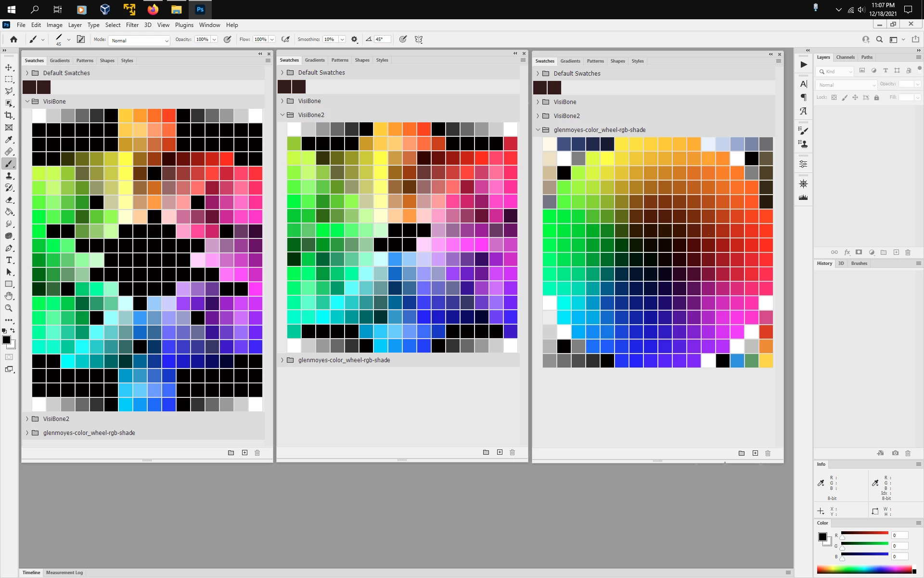Screen dimensions: 924x578
Task: Collapse glenmoyes-color_wheel-rgb-shade group in right panel
Action: (x=538, y=130)
